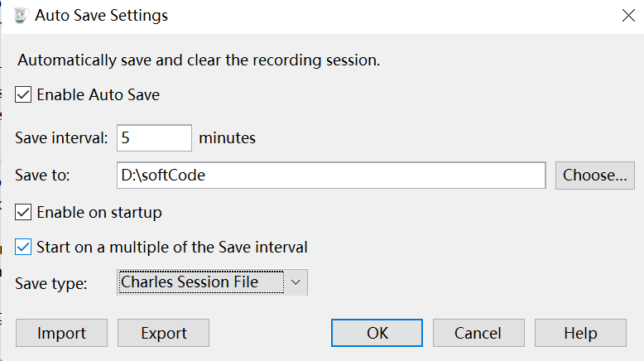The image size is (644, 361).
Task: Click the Auto Save Settings title text
Action: pos(102,15)
